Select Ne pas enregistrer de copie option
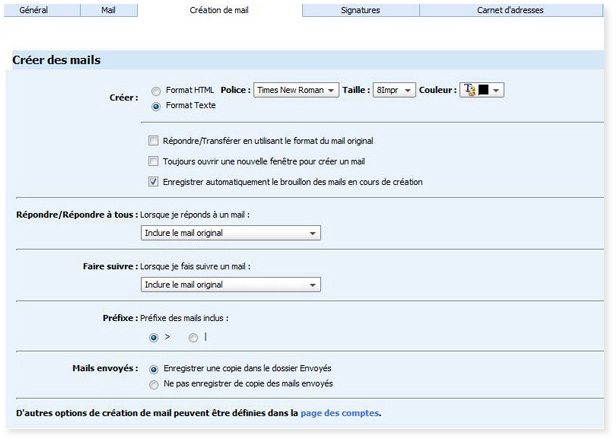The height and width of the screenshot is (441, 616). pyautogui.click(x=153, y=384)
